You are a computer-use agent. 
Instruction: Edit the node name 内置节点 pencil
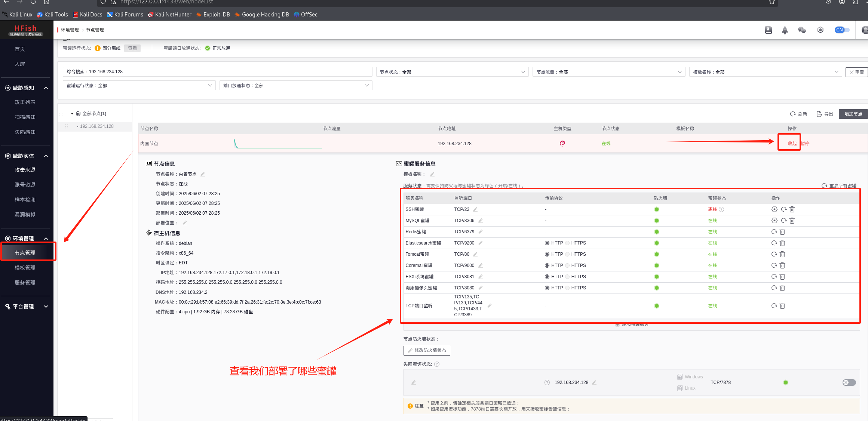203,174
